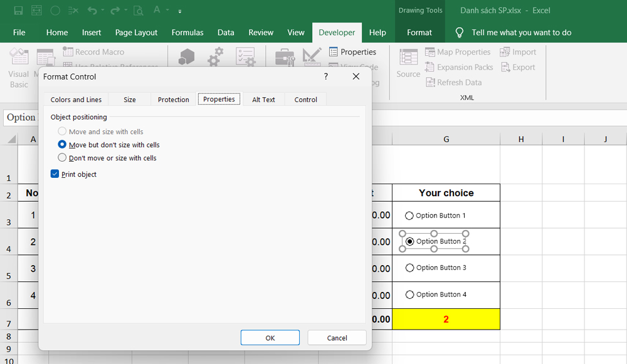Switch to the Alt Text tab
Screen dimensions: 627x364
pos(263,100)
